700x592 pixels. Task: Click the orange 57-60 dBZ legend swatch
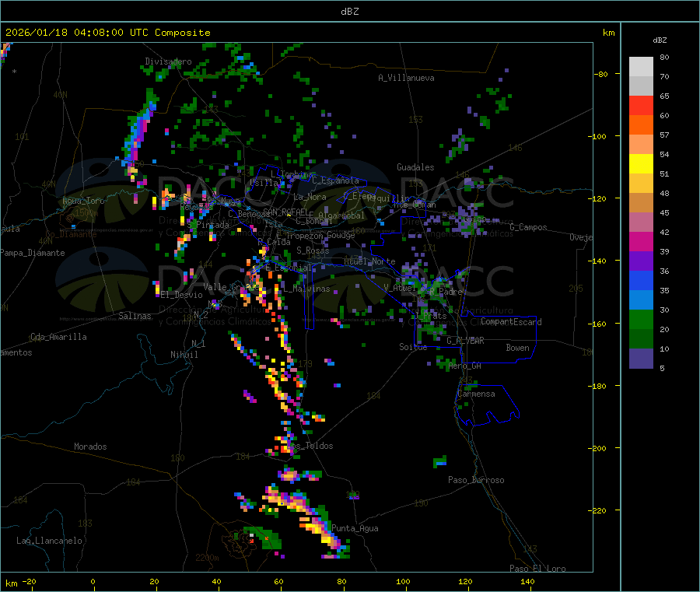pyautogui.click(x=641, y=125)
